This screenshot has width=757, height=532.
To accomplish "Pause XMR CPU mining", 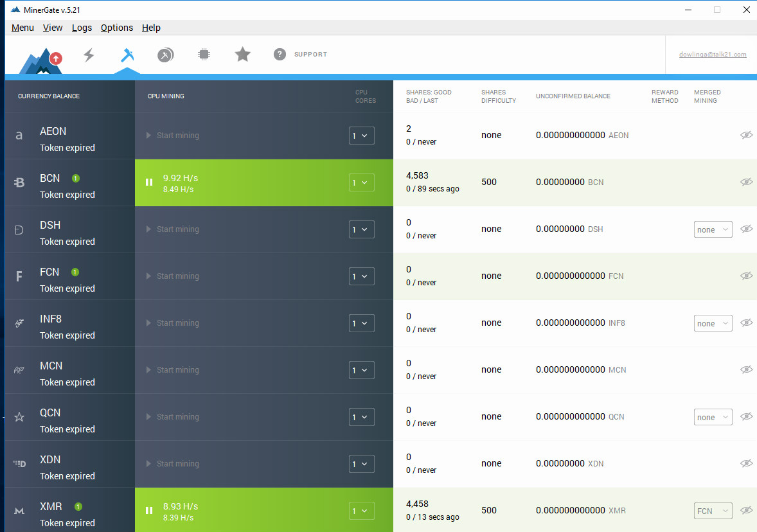I will pyautogui.click(x=149, y=511).
